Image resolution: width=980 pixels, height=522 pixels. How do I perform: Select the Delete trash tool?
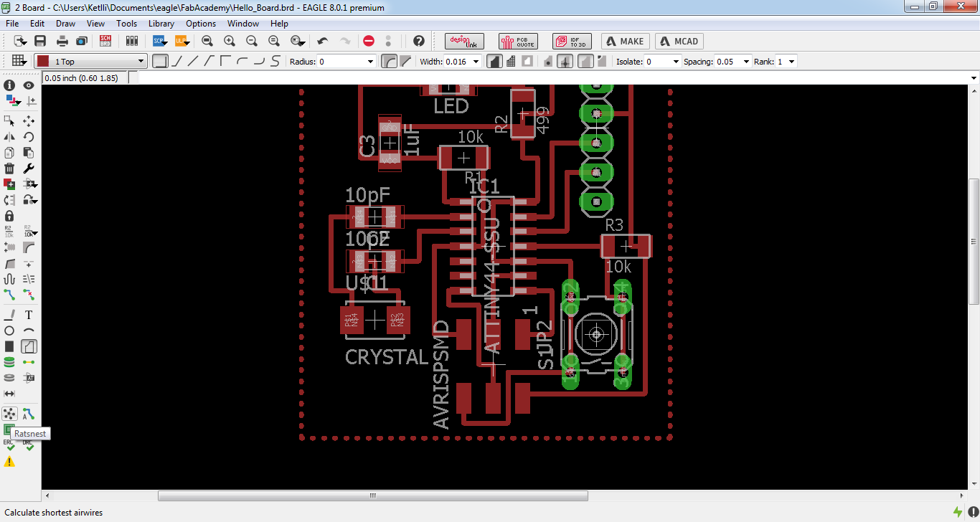(x=9, y=169)
